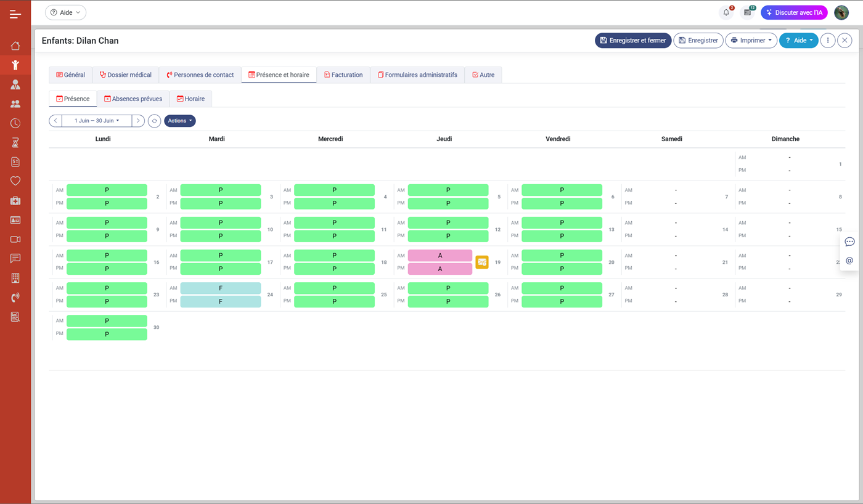Viewport: 863px width, 504px height.
Task: Expand the Imprimer dropdown
Action: [x=751, y=41]
